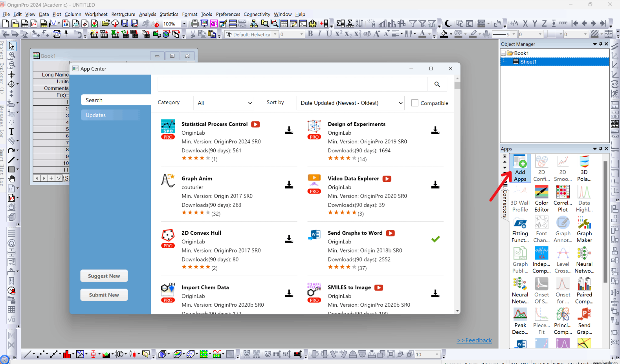Image resolution: width=620 pixels, height=364 pixels.
Task: Open the SMILES to Image title
Action: point(349,287)
